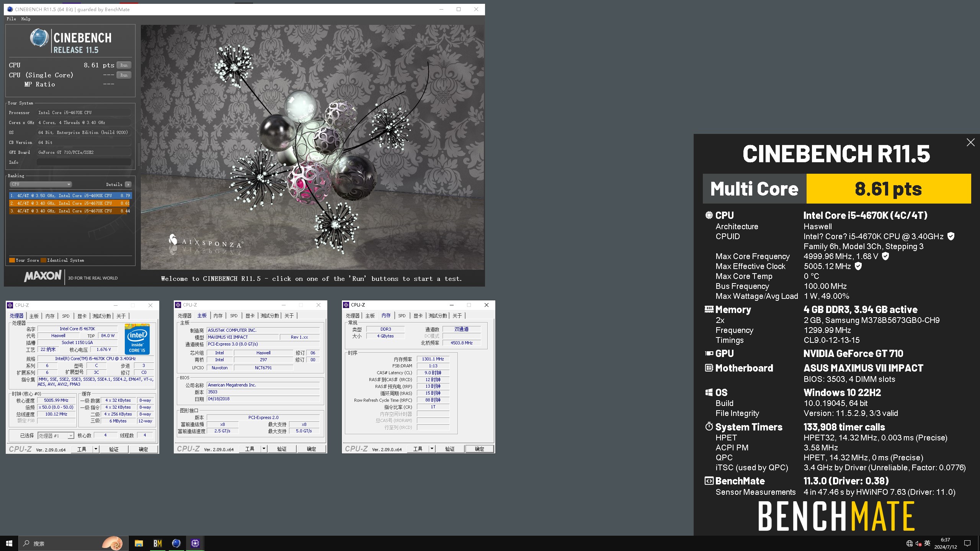980x551 pixels.
Task: Click 验证 in the processor CPU-Z window
Action: point(114,449)
